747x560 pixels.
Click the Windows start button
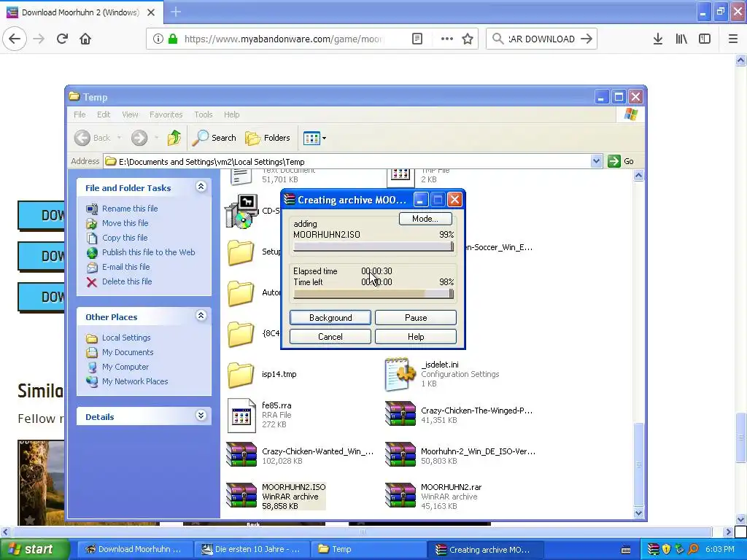coord(34,549)
